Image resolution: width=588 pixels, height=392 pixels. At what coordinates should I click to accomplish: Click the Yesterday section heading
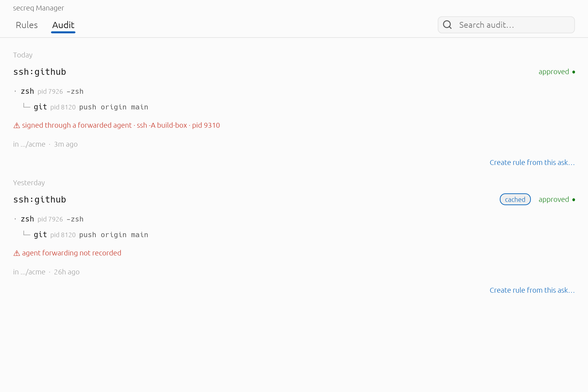29,183
